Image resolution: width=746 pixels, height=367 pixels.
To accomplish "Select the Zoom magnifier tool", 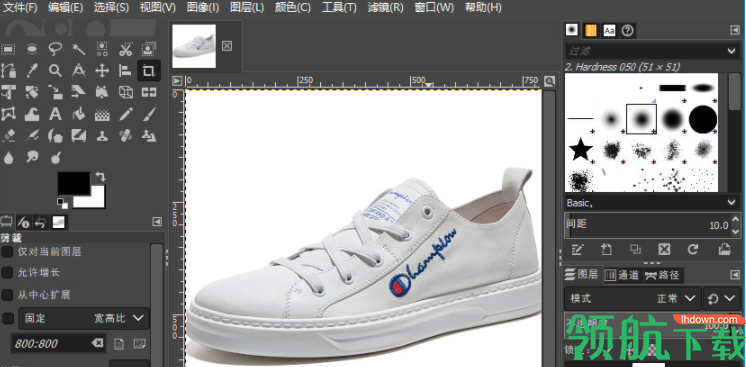I will [55, 71].
